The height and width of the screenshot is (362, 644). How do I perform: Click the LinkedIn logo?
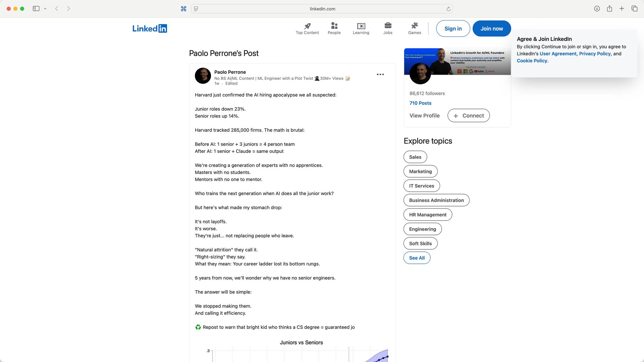coord(150,28)
